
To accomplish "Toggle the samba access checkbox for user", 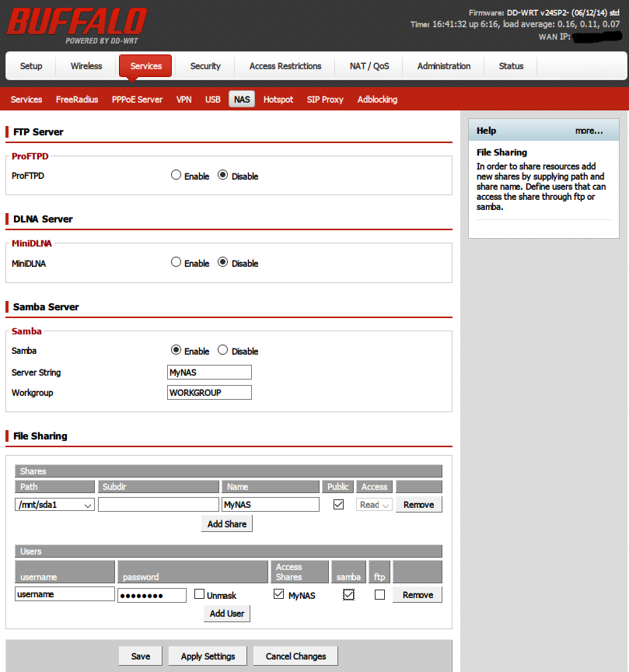I will (x=349, y=595).
